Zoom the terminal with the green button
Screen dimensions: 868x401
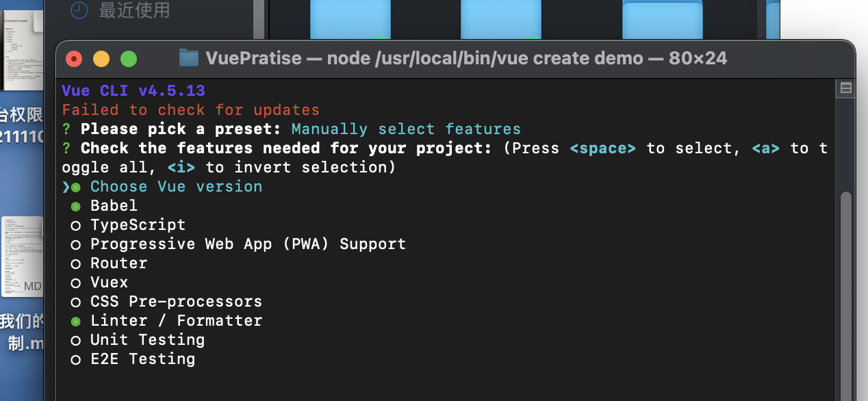coord(128,59)
